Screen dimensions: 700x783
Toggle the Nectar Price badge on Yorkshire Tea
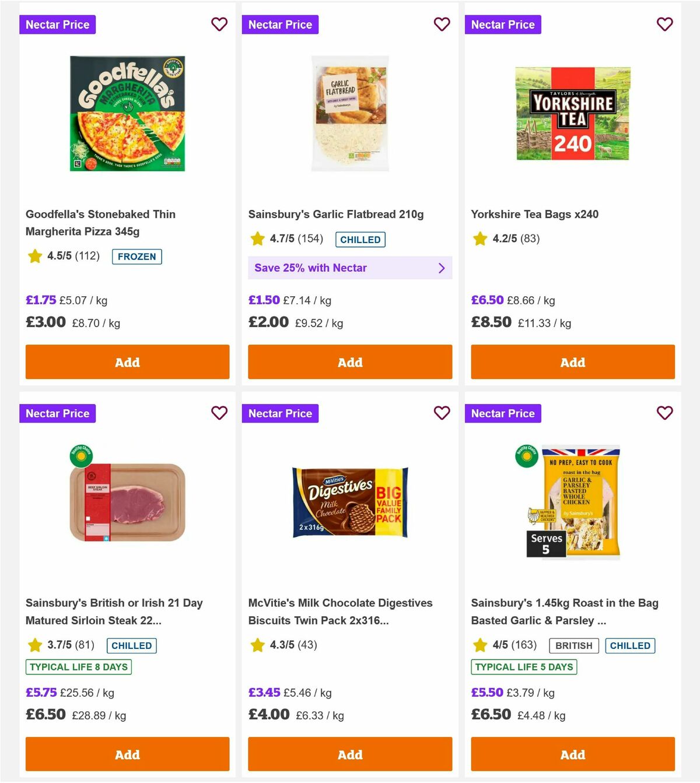pos(503,24)
